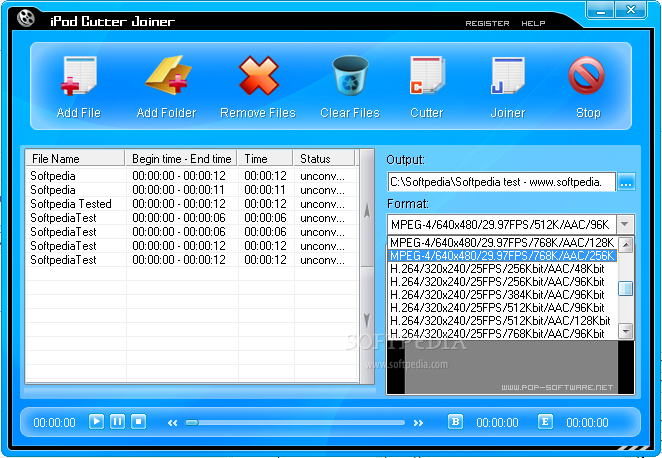Select H.264/320x240/25FPS/256Kbit/AAC/96Kbit option

click(x=502, y=282)
